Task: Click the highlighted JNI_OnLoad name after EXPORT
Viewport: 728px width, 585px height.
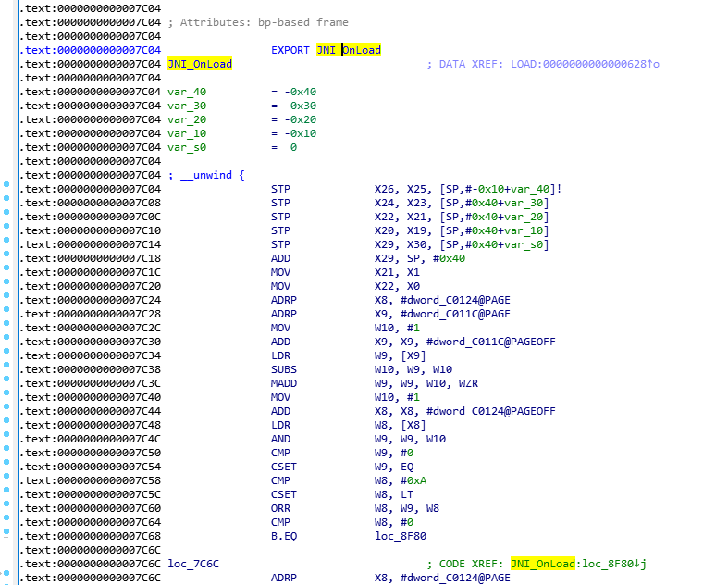Action: pos(349,50)
